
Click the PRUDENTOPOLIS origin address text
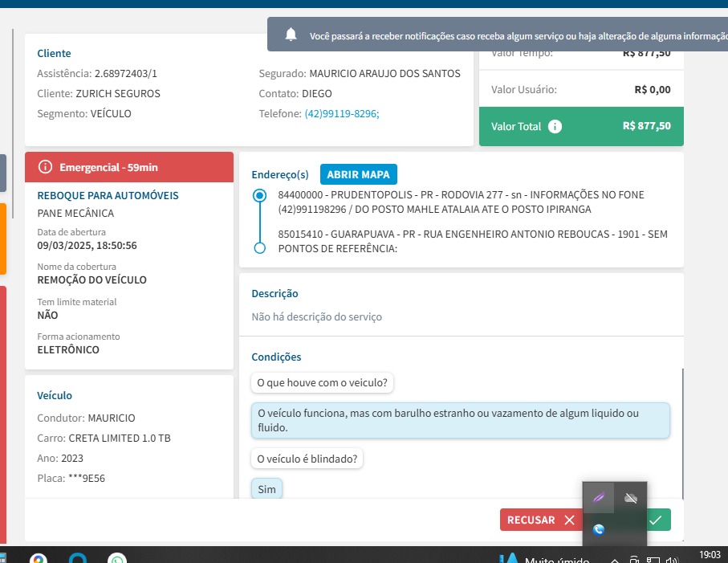pos(461,202)
